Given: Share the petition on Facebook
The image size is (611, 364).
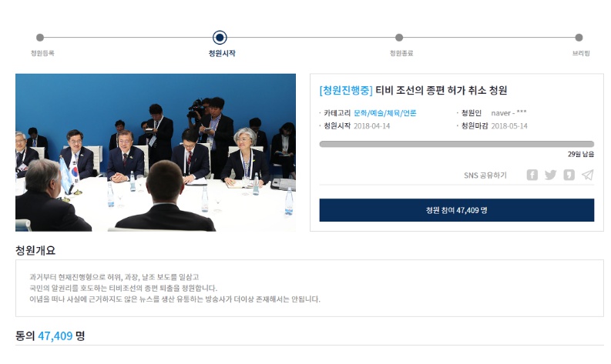Looking at the screenshot, I should click(532, 175).
